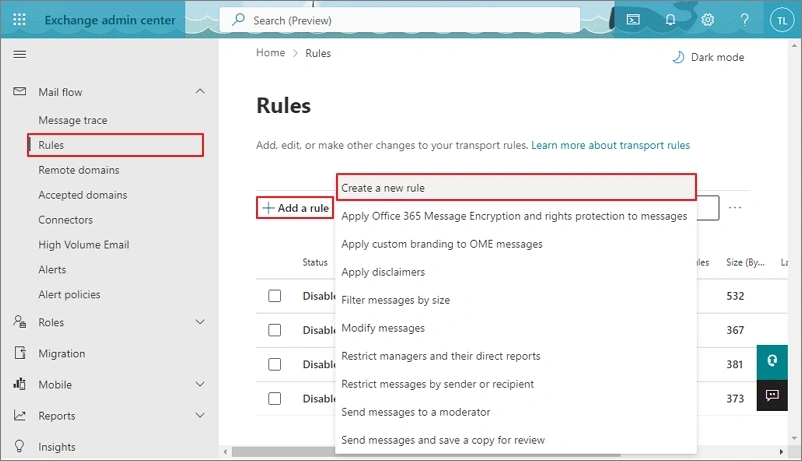This screenshot has height=461, width=802.
Task: Check the box for the 532 size rule
Action: [x=275, y=296]
